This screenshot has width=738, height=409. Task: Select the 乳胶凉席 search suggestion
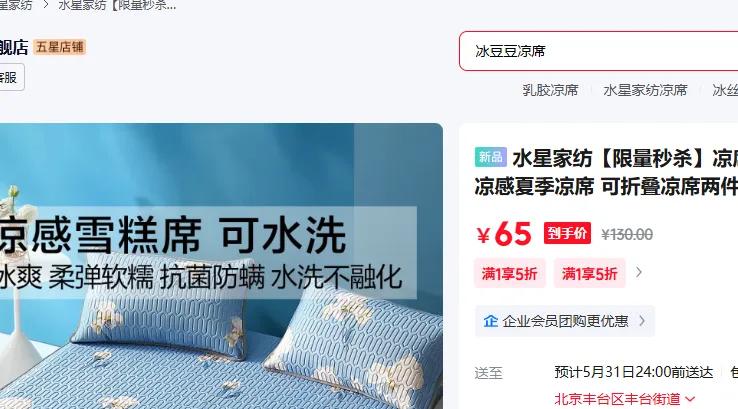tap(550, 90)
